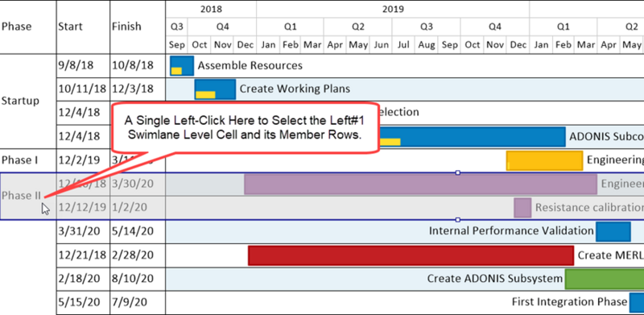Click the Assemble Resources task label
Viewport: 644px width, 315px height.
250,66
